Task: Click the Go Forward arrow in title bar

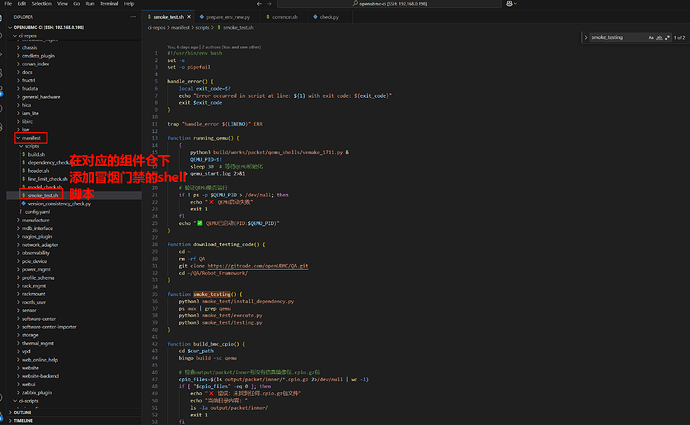Action: point(269,4)
